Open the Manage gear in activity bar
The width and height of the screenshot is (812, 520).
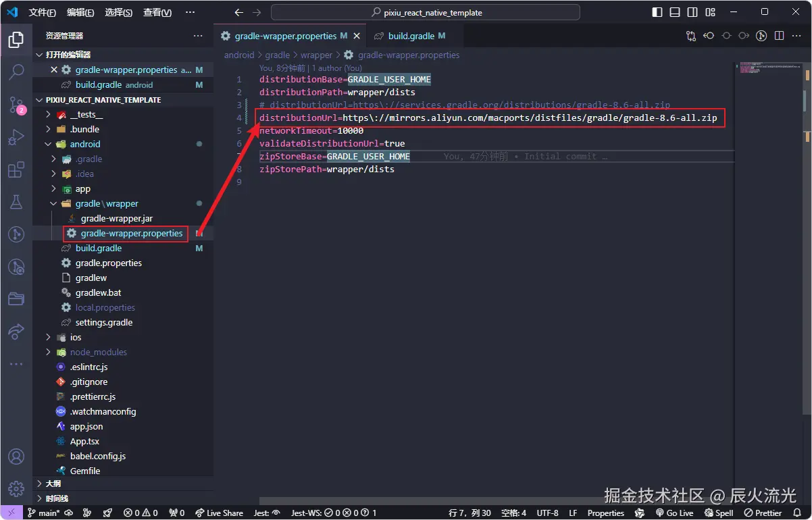tap(16, 488)
